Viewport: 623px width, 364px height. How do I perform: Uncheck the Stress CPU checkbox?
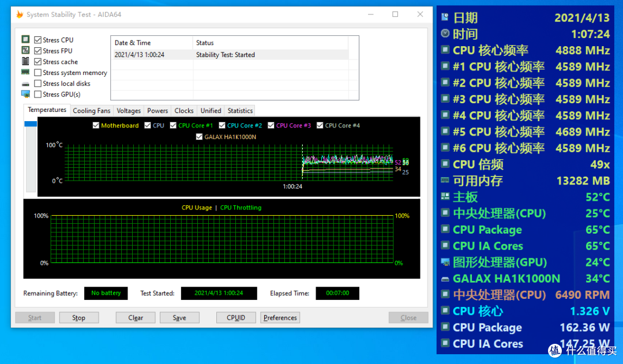pyautogui.click(x=37, y=40)
